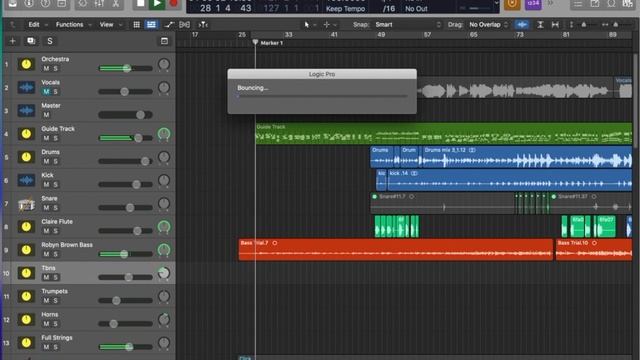Screen dimensions: 640x360
Task: Open the List Editors icon
Action: (578, 4)
